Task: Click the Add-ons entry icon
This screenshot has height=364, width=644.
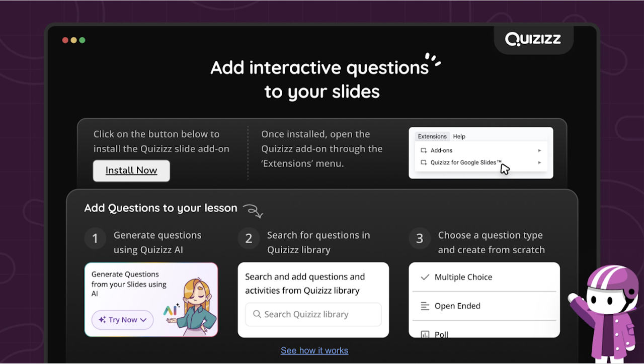Action: [424, 150]
